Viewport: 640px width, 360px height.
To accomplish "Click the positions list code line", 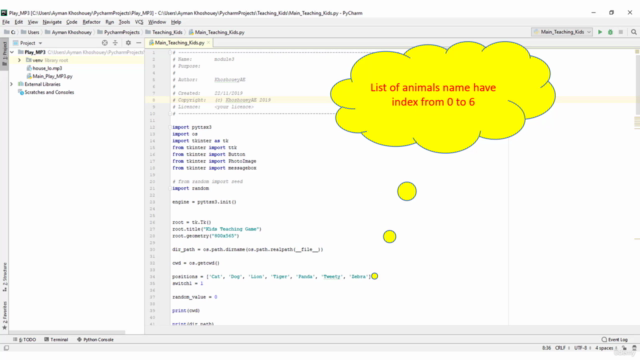I will [271, 276].
